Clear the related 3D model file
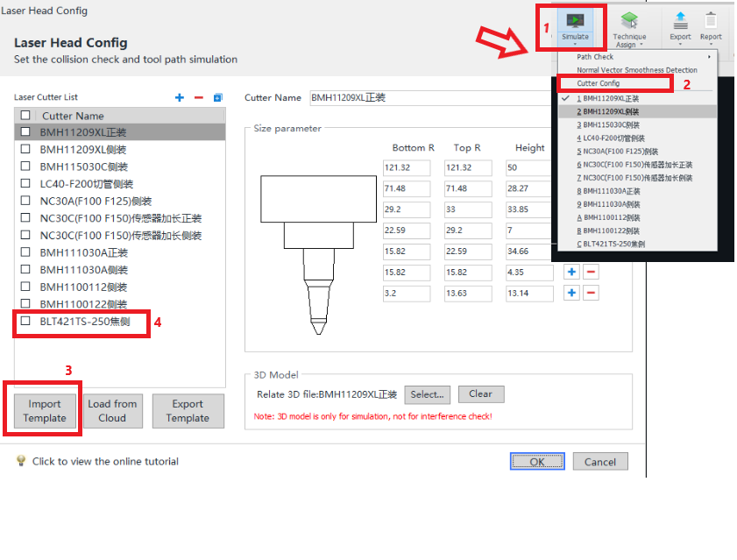The width and height of the screenshot is (737, 560). tap(481, 394)
